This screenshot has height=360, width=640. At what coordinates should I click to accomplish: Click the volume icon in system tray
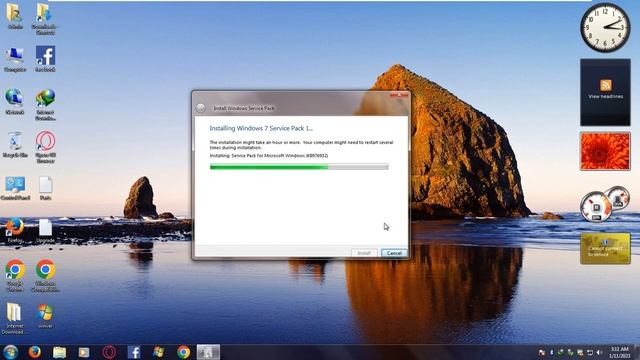(x=599, y=352)
